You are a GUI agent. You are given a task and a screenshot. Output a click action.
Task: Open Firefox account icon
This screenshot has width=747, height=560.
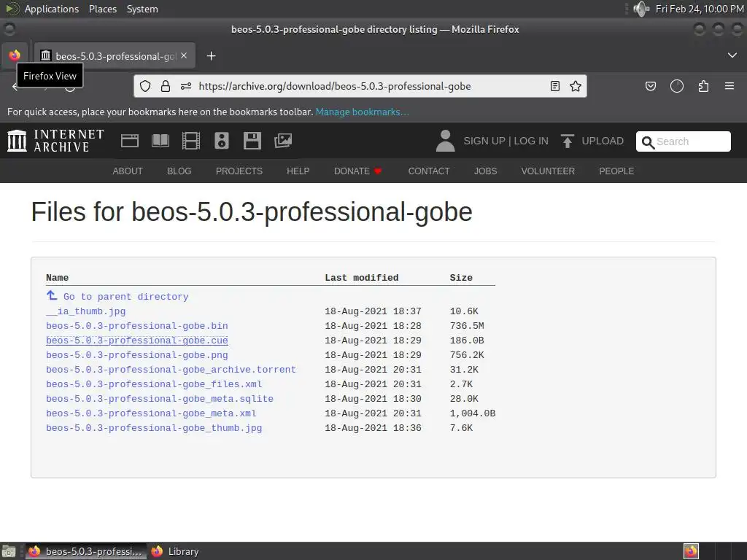tap(677, 86)
